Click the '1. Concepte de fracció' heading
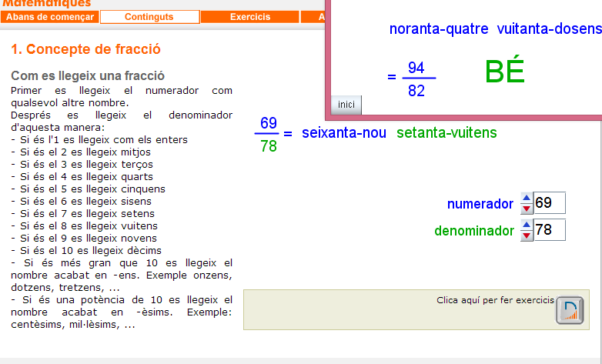Viewport: 602px width, 364px height. click(85, 49)
